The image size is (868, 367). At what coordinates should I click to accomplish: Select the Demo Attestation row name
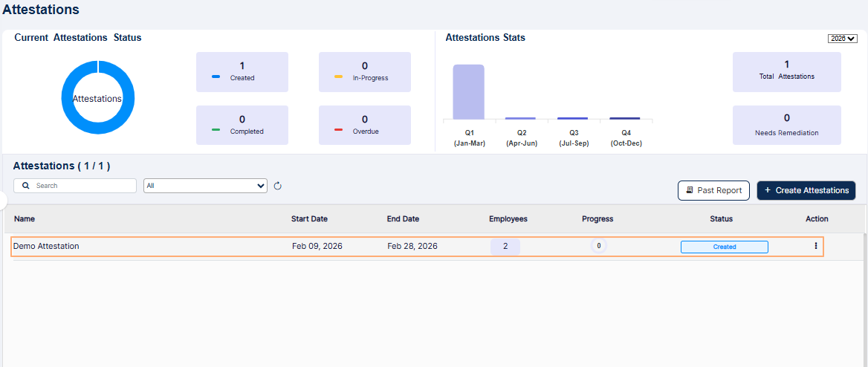46,246
